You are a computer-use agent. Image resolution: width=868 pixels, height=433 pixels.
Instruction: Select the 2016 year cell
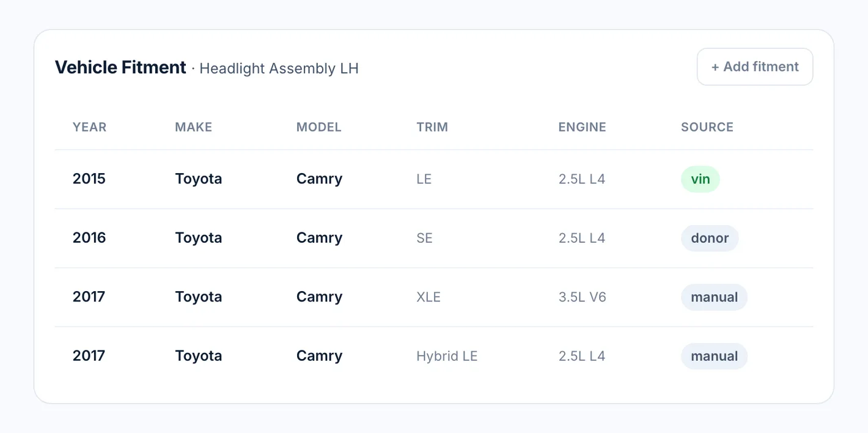click(x=89, y=238)
